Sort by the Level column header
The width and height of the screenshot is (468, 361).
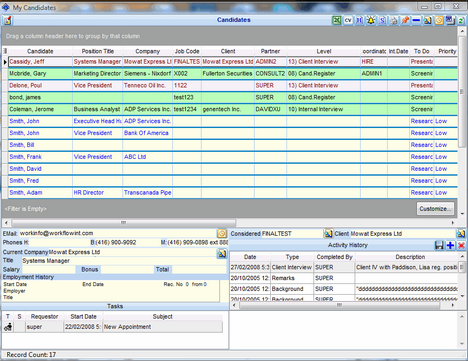pyautogui.click(x=324, y=51)
